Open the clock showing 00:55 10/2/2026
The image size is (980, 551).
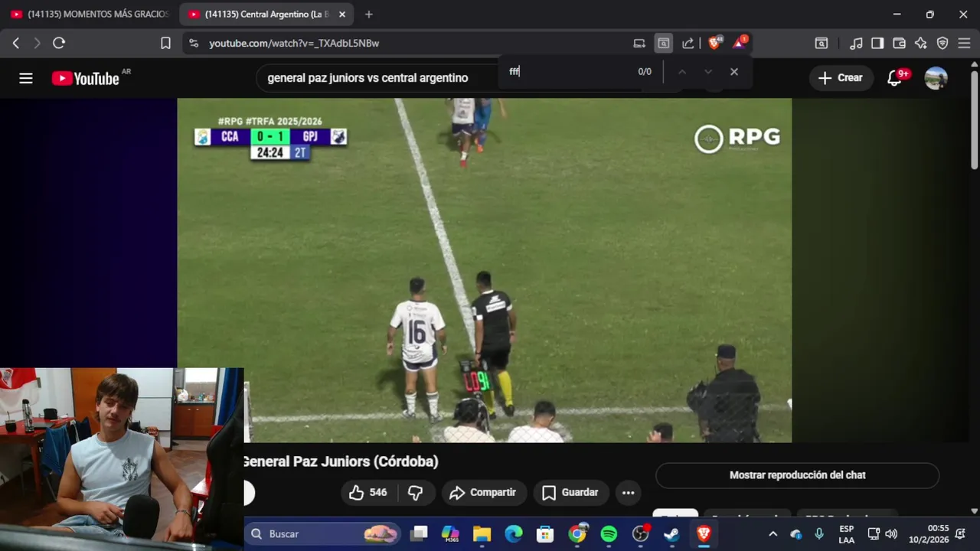coord(927,534)
